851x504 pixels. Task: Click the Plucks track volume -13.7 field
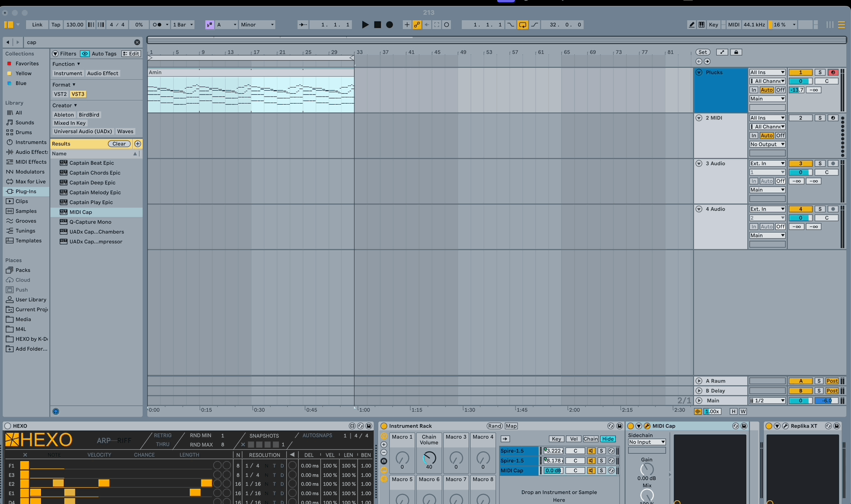pos(796,90)
